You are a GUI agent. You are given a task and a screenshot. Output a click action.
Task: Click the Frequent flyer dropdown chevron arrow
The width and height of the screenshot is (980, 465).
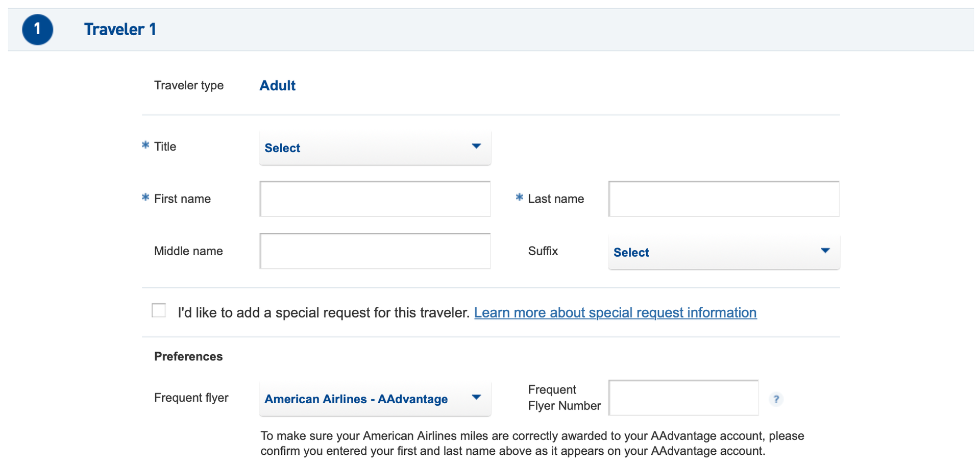point(476,398)
